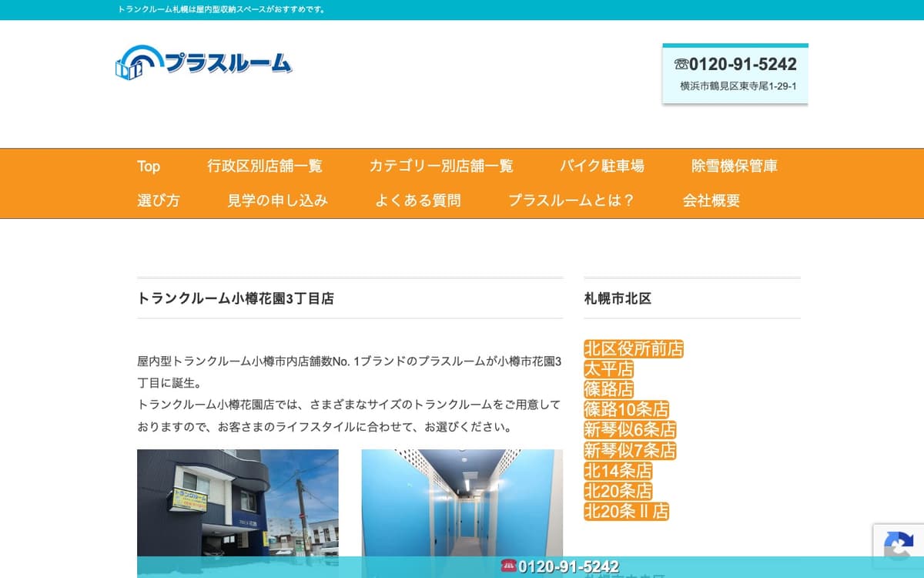
Task: Click the bottom bar phone number 0120-91-5242
Action: click(568, 567)
